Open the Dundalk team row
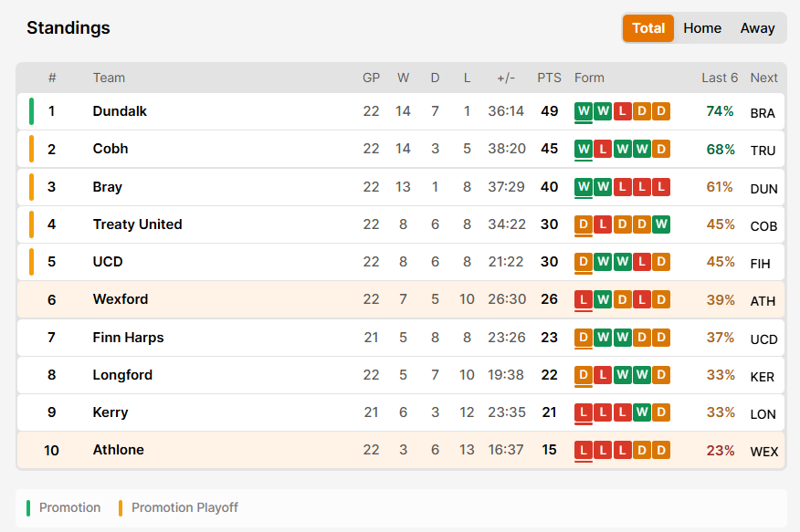Screen dimensions: 800x532 point(401,111)
